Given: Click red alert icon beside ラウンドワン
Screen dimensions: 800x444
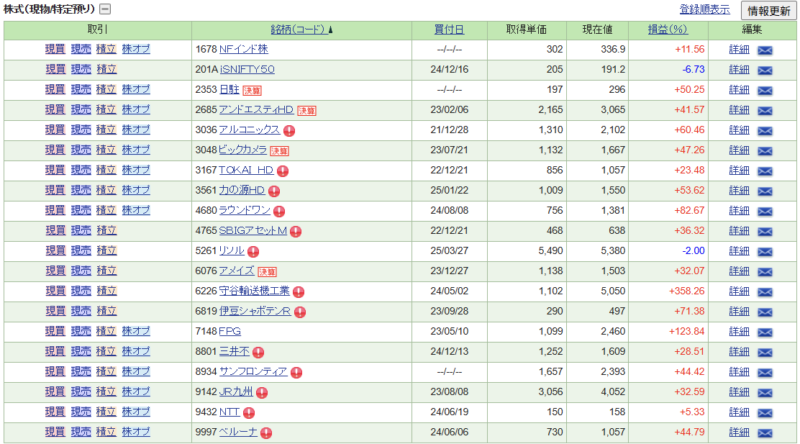Looking at the screenshot, I should click(279, 211).
